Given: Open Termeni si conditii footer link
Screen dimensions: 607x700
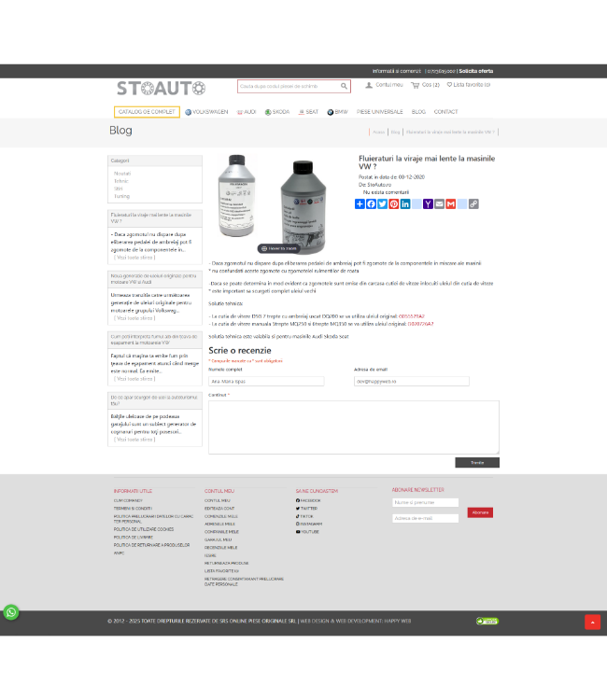Looking at the screenshot, I should point(133,509).
